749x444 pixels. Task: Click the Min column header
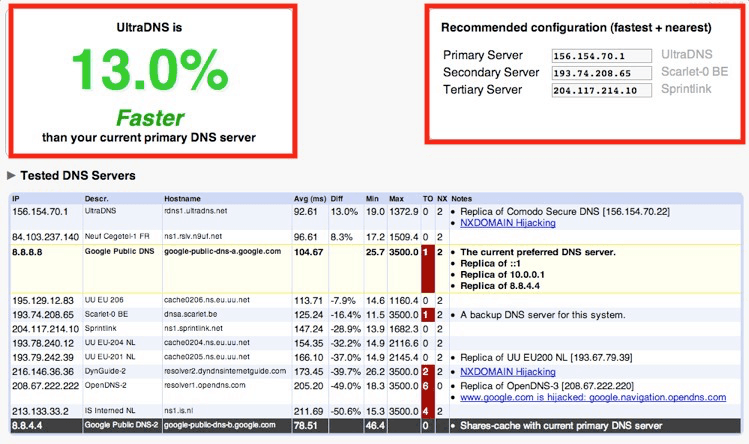click(372, 198)
